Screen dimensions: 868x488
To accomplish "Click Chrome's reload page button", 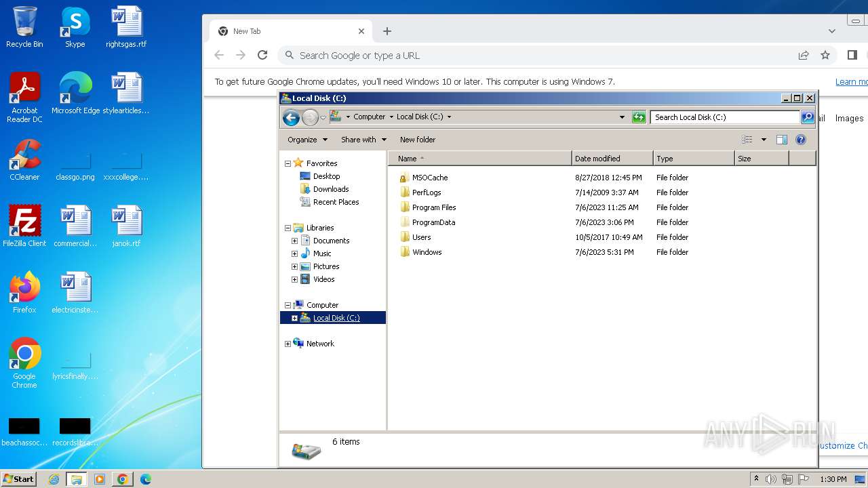I will (262, 56).
